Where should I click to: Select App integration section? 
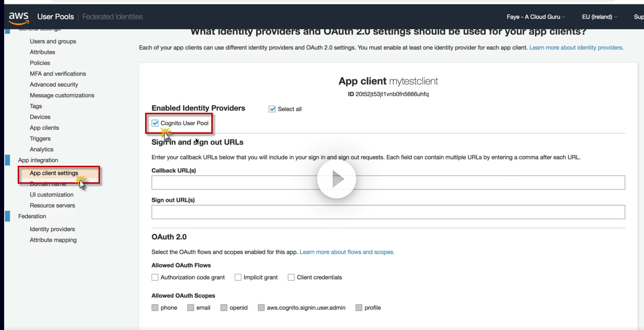(x=38, y=160)
